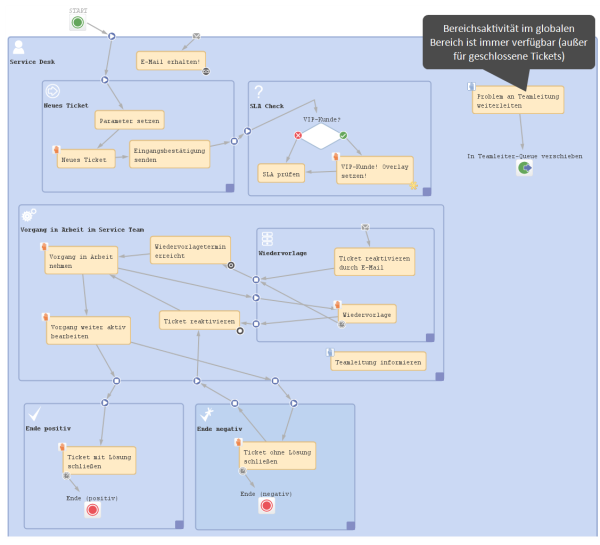Click the red X on VIP-Kunde decision
This screenshot has width=600, height=545.
point(297,135)
